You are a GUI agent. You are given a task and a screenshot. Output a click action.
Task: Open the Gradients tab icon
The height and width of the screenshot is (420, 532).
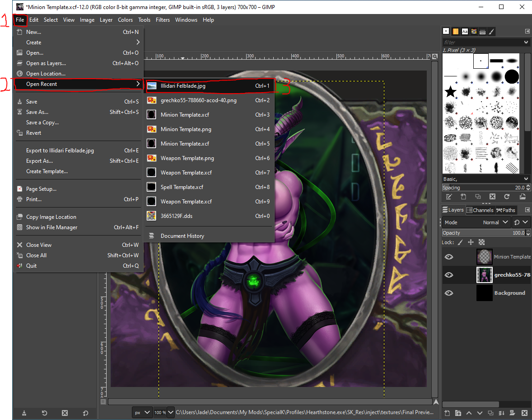455,31
